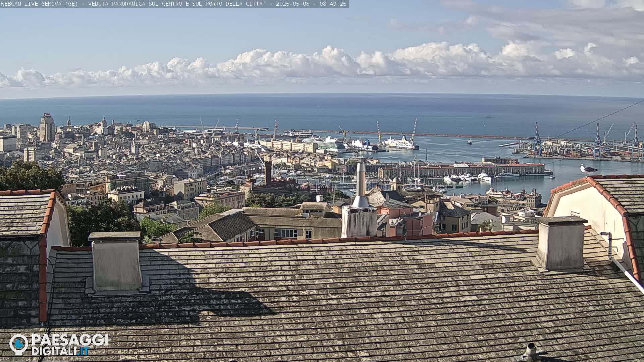
Task: Click the left stone chimney on slate roof
Action: pyautogui.click(x=116, y=261)
